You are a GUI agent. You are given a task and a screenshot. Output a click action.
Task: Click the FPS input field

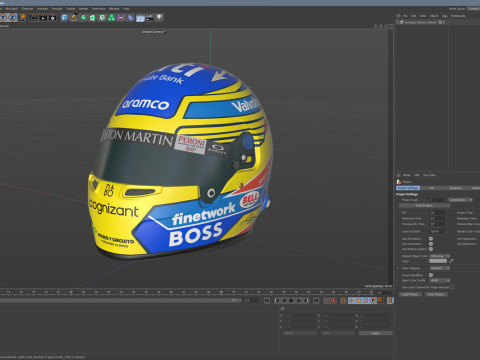(437, 213)
